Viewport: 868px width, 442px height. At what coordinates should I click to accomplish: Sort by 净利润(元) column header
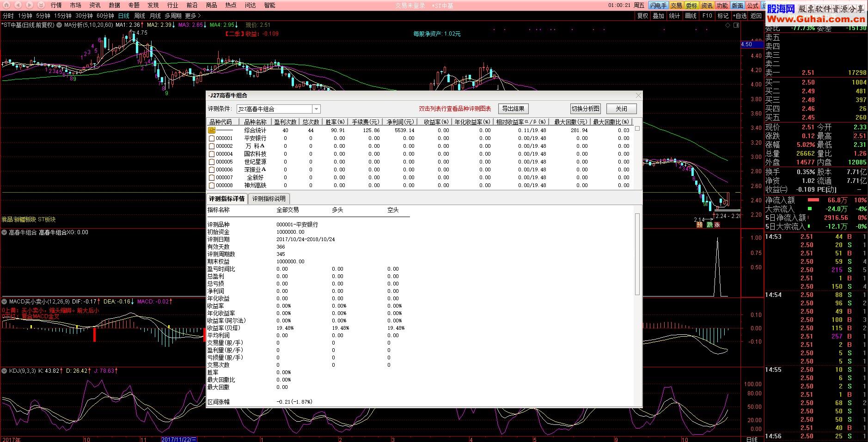pos(400,122)
